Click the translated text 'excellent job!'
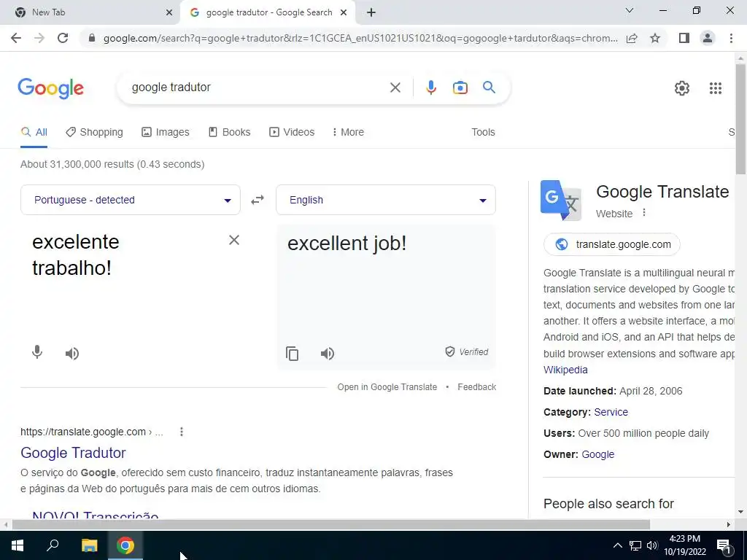 [347, 244]
